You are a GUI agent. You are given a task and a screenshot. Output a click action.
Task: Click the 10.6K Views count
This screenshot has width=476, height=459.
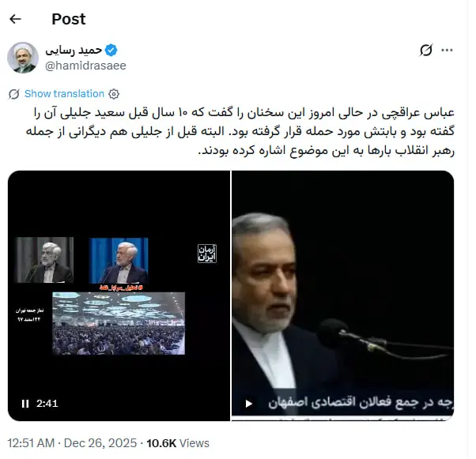point(178,443)
